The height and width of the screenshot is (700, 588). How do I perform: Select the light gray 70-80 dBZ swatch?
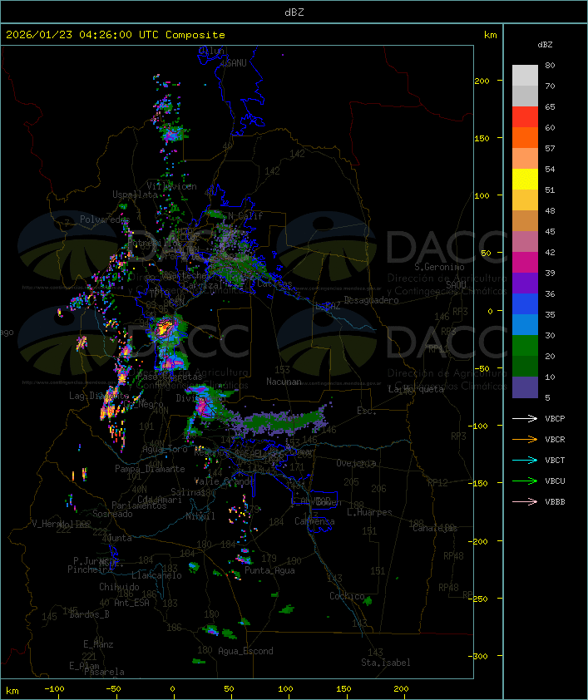[x=525, y=76]
